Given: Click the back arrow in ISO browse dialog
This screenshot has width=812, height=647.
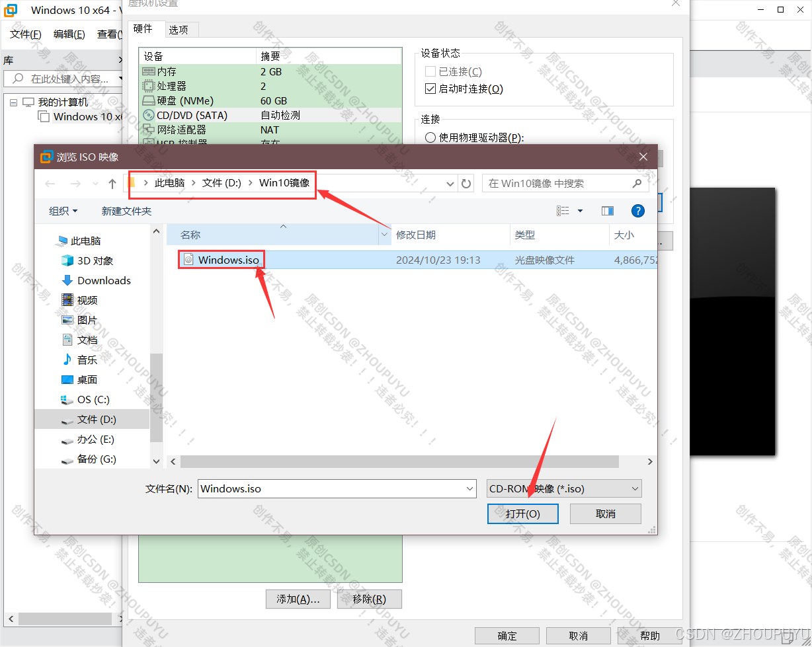Looking at the screenshot, I should point(51,184).
